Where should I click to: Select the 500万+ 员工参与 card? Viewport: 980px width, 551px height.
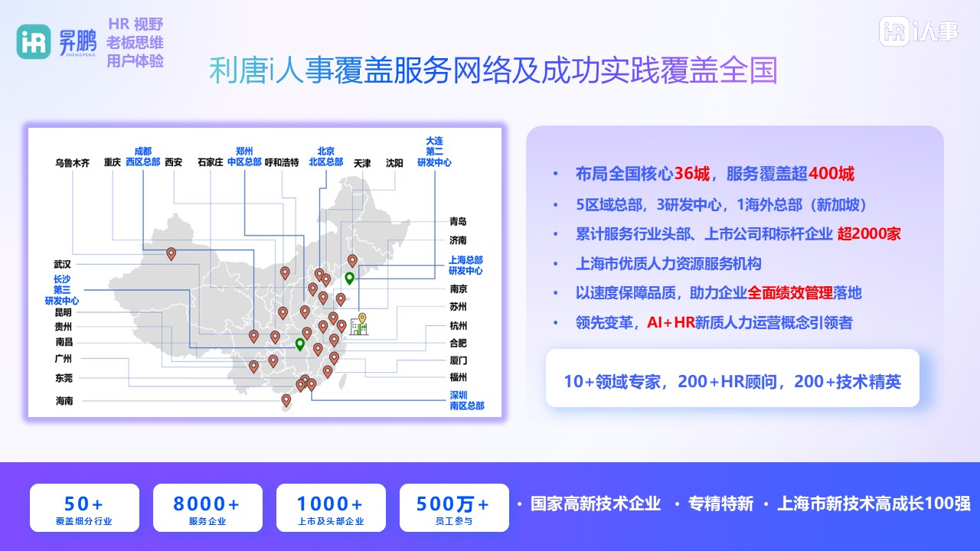coord(454,508)
